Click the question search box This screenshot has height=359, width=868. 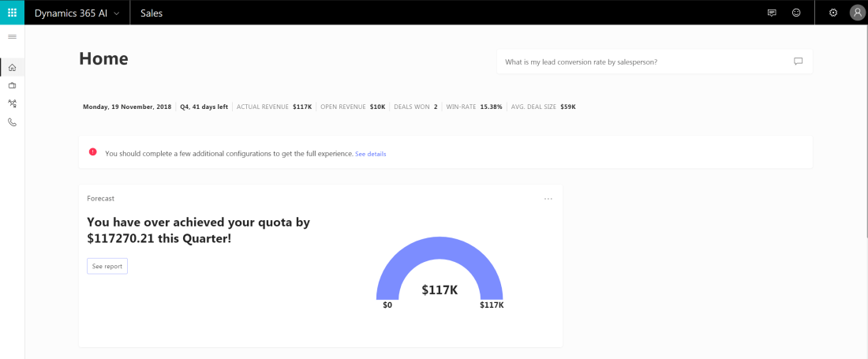coord(639,62)
